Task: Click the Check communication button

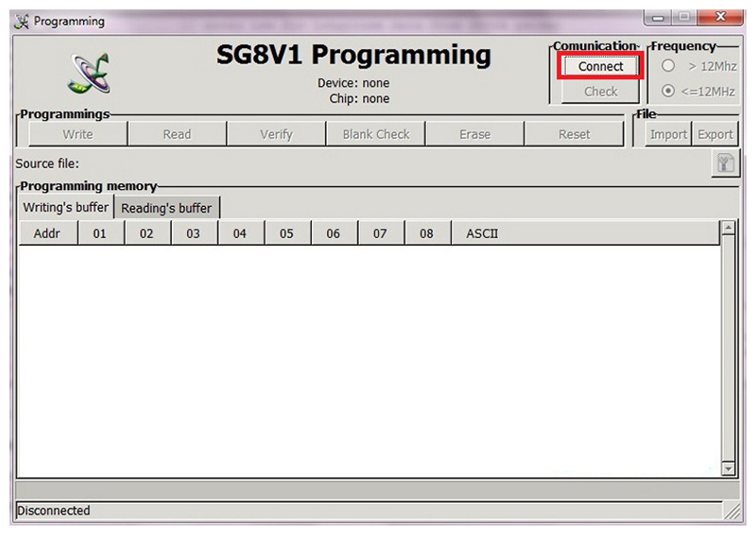Action: 600,92
